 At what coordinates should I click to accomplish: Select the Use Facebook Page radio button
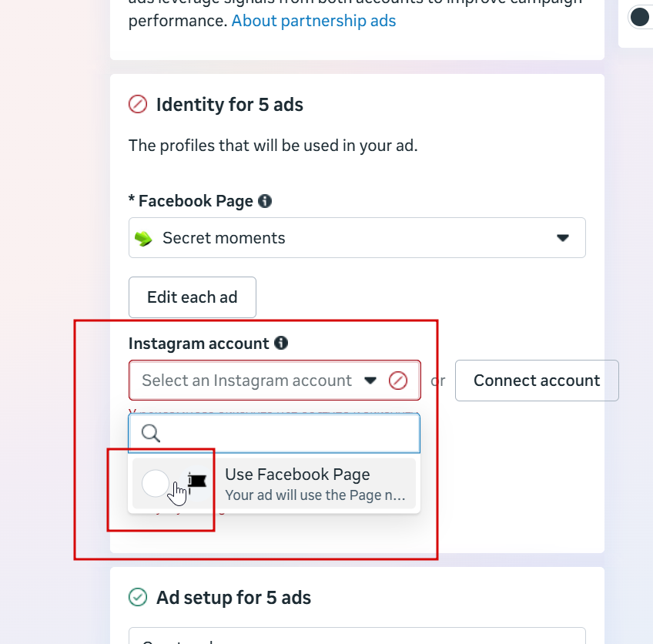click(x=156, y=483)
